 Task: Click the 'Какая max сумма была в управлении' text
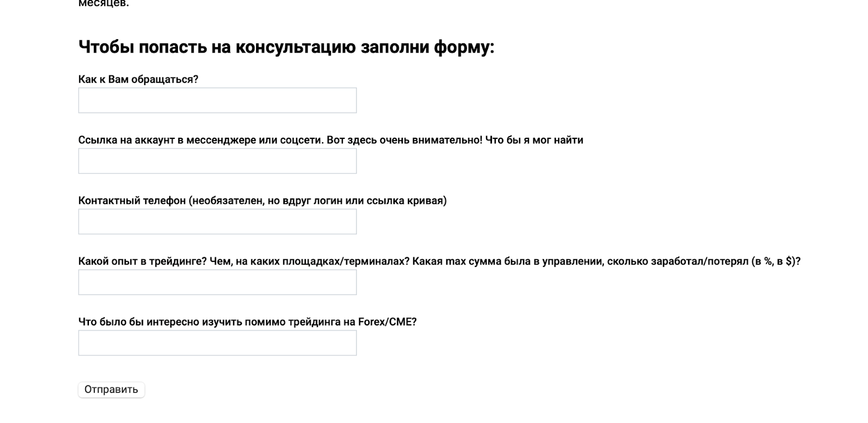pos(507,261)
